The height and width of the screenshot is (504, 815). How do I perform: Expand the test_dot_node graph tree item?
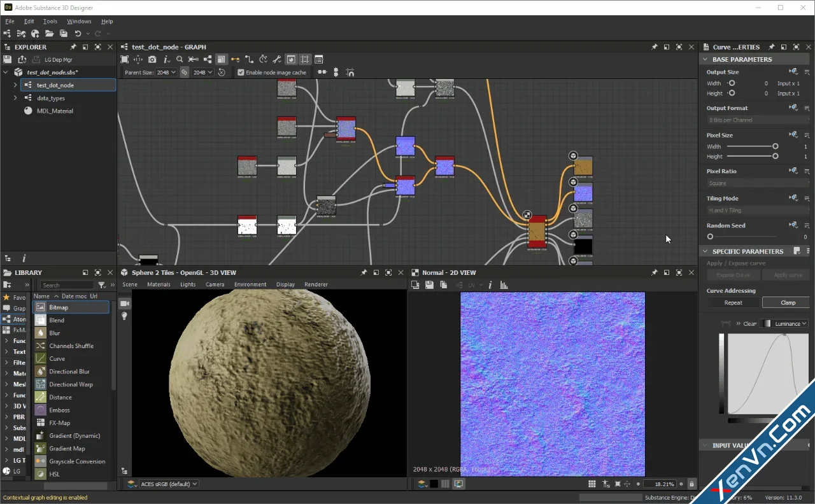pyautogui.click(x=15, y=85)
